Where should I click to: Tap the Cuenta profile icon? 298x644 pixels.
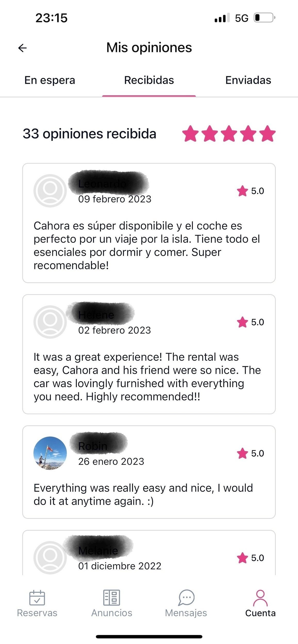(260, 598)
